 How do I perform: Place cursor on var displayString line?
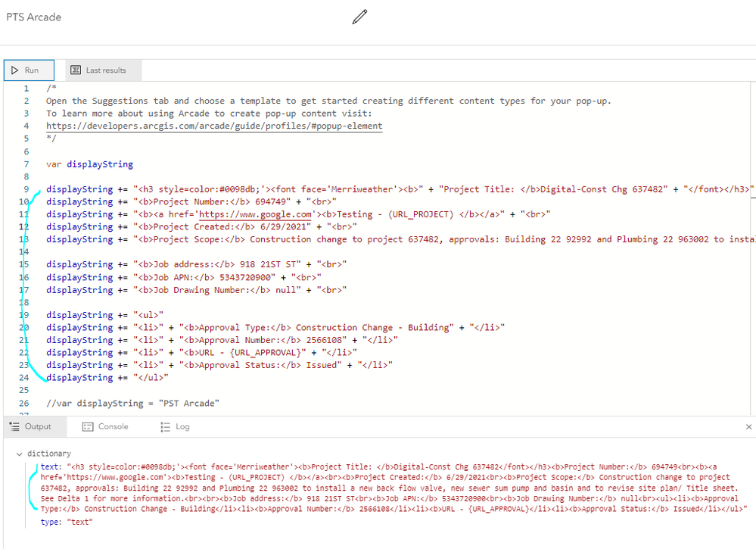click(x=90, y=164)
